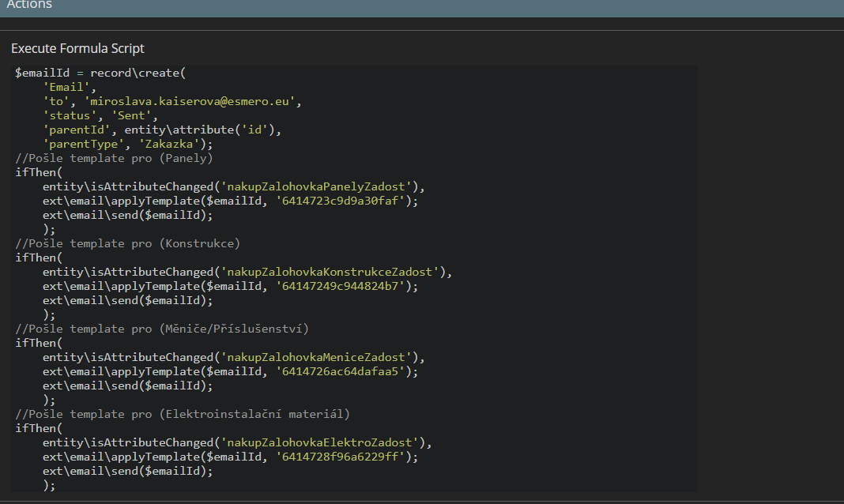844x504 pixels.
Task: Click the Actions panel header
Action: pyautogui.click(x=29, y=6)
